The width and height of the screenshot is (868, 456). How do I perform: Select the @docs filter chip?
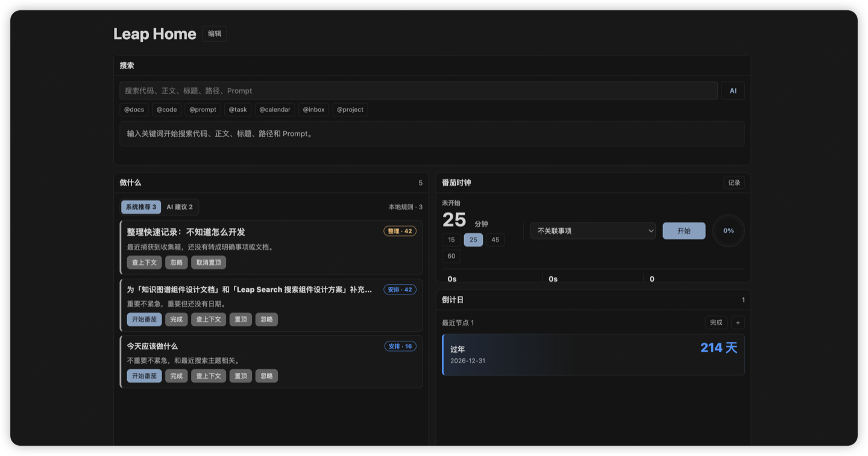pos(134,110)
